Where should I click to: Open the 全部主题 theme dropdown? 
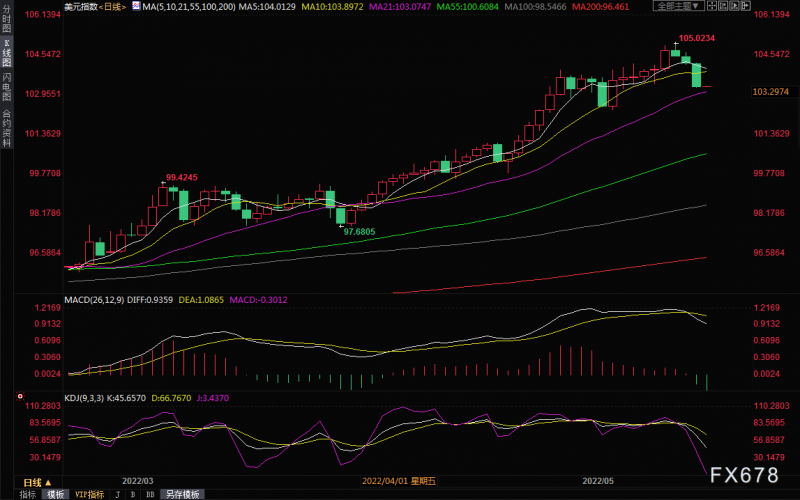(678, 6)
